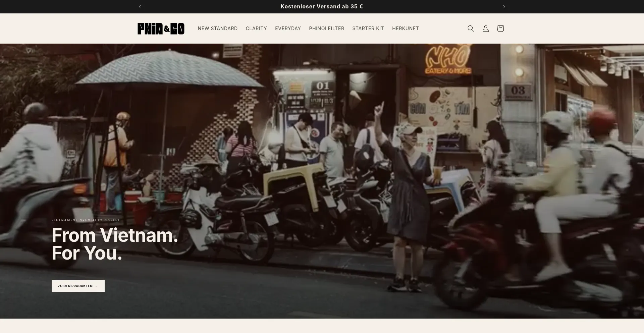Image resolution: width=644 pixels, height=333 pixels.
Task: Click the 'Kostenloser Versand ab 35 €' announcement
Action: pyautogui.click(x=322, y=7)
